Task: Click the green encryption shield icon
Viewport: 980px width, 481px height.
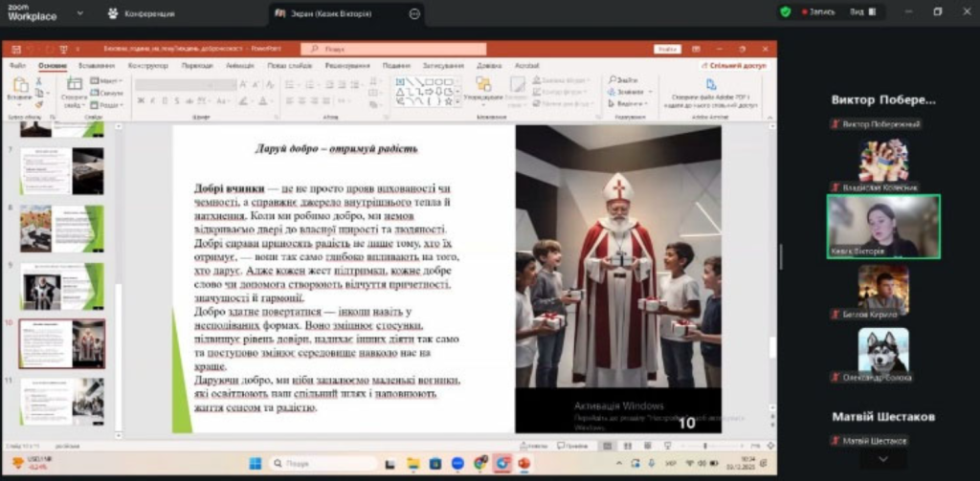Action: coord(786,11)
